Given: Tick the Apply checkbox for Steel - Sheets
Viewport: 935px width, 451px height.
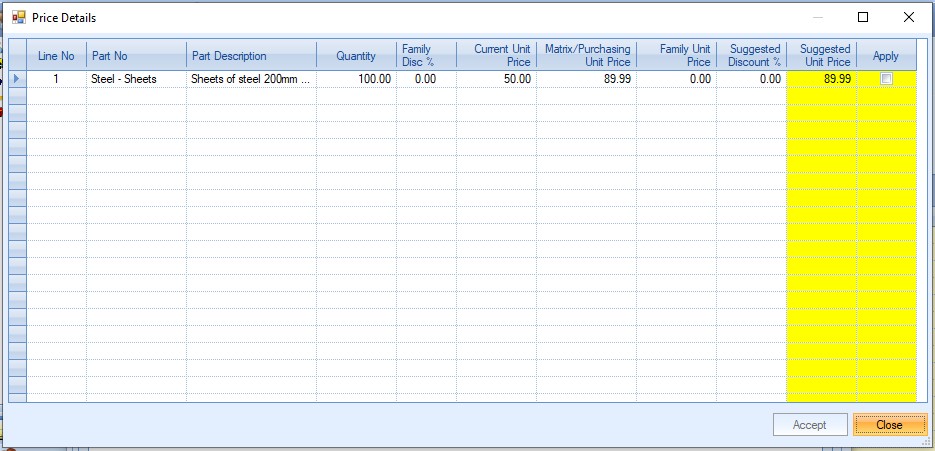Looking at the screenshot, I should (x=886, y=79).
